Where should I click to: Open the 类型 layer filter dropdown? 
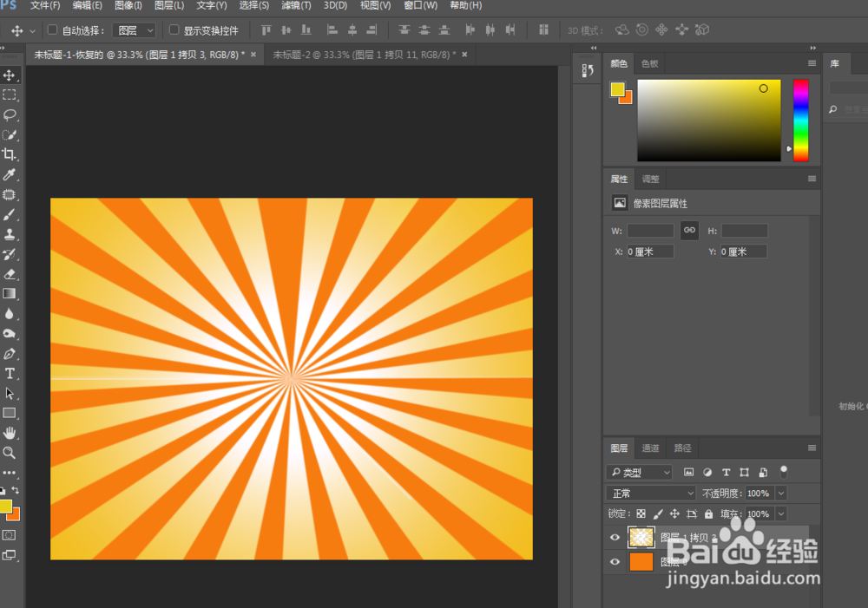coord(640,472)
